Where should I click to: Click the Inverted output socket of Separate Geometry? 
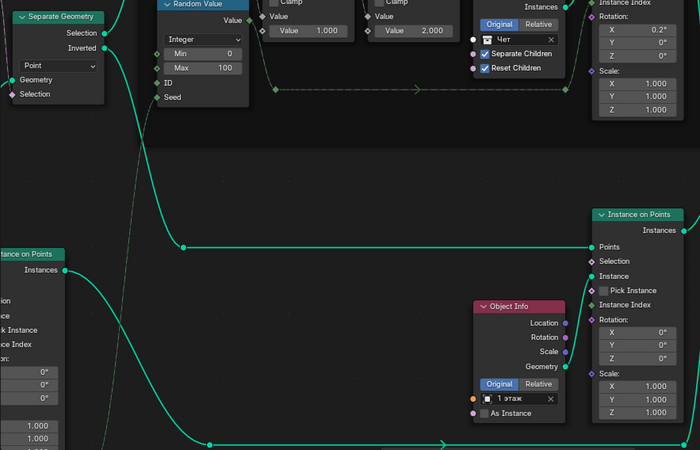[104, 48]
